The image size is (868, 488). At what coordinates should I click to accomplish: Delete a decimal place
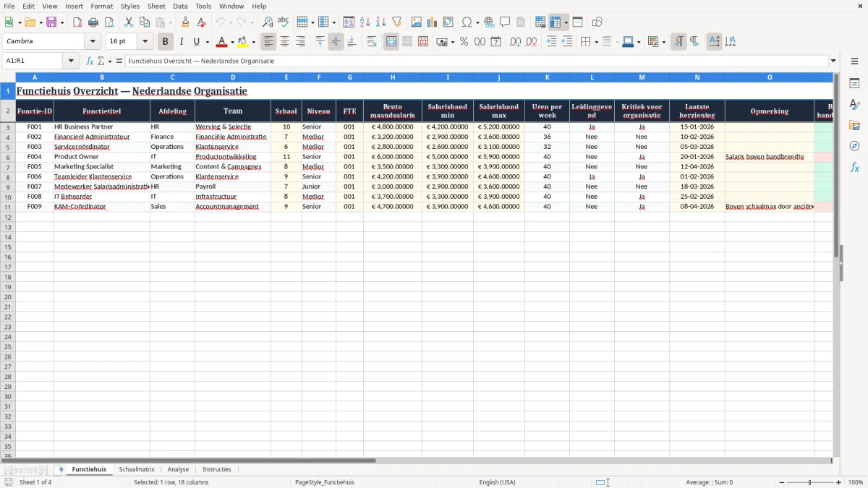(531, 42)
